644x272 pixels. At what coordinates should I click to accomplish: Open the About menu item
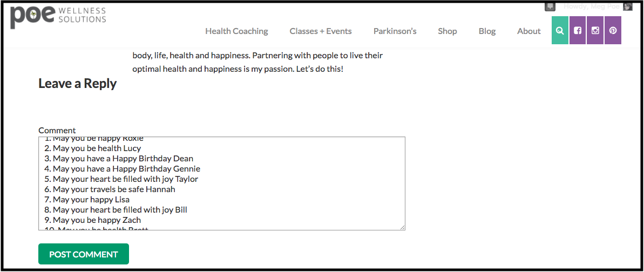click(529, 31)
